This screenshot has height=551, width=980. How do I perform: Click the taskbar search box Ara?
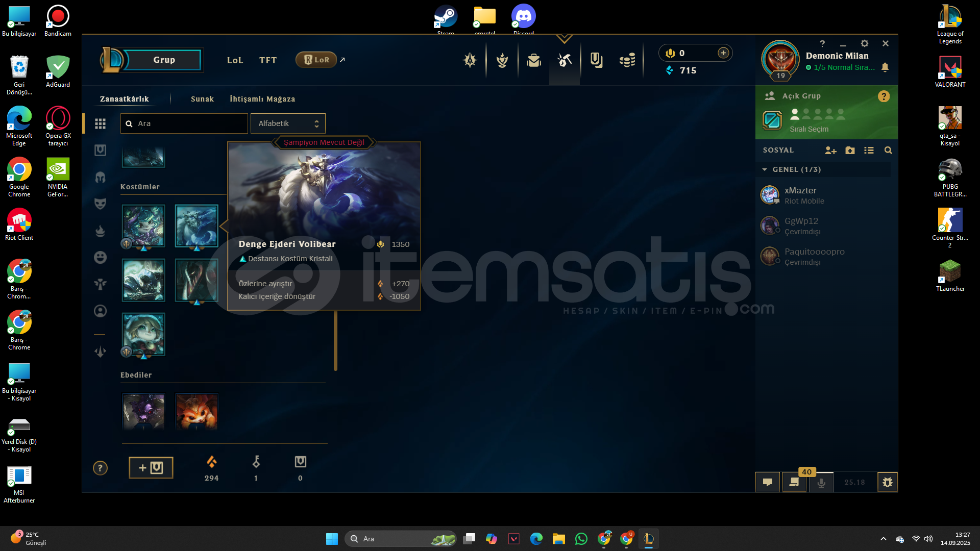401,539
